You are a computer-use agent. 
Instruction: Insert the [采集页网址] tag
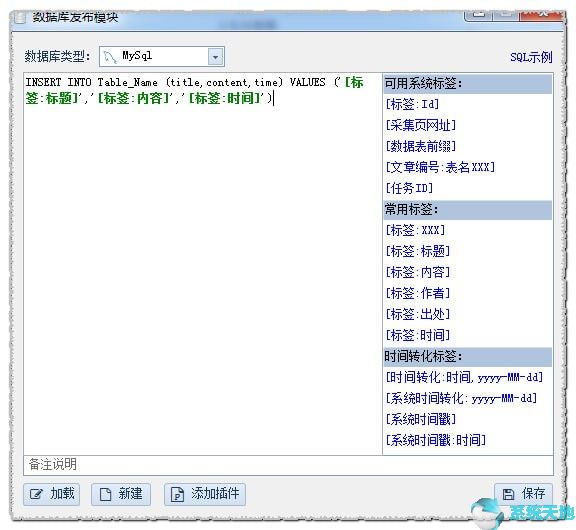tap(421, 125)
